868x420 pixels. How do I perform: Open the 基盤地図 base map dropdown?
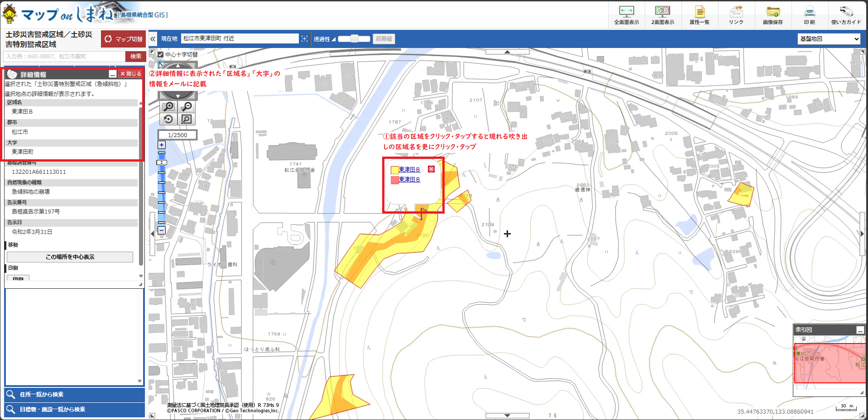pyautogui.click(x=828, y=39)
